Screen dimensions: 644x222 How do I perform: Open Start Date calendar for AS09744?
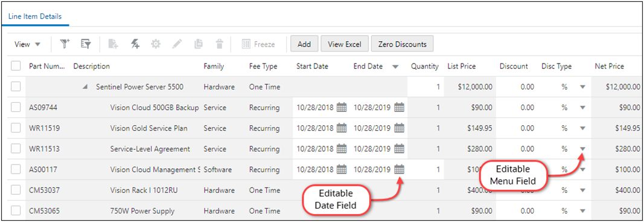[342, 108]
